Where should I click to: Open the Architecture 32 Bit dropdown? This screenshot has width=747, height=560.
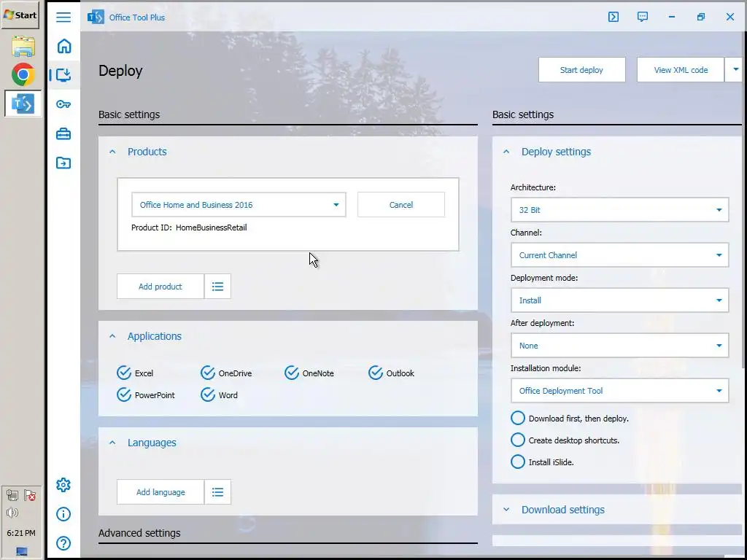619,209
